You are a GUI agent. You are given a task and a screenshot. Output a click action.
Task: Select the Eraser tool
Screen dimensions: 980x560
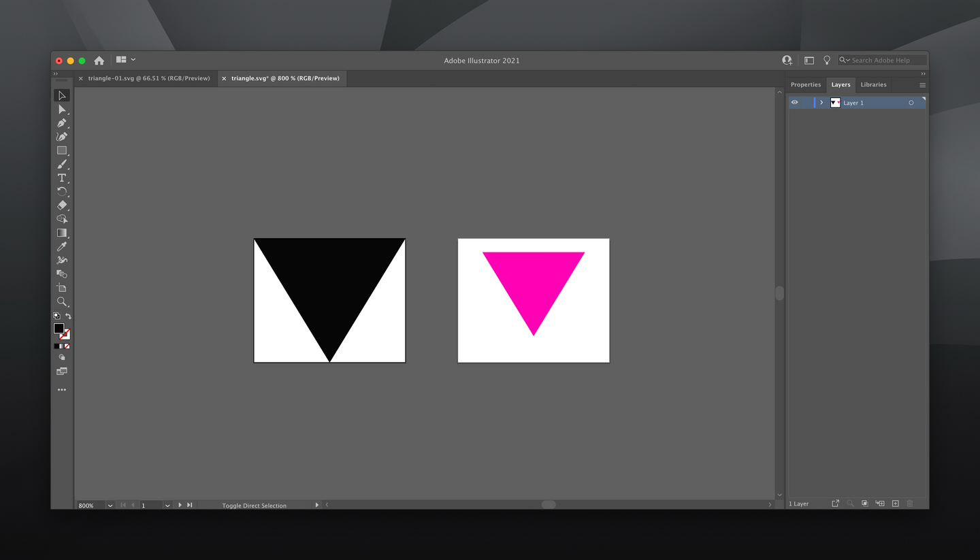click(62, 205)
